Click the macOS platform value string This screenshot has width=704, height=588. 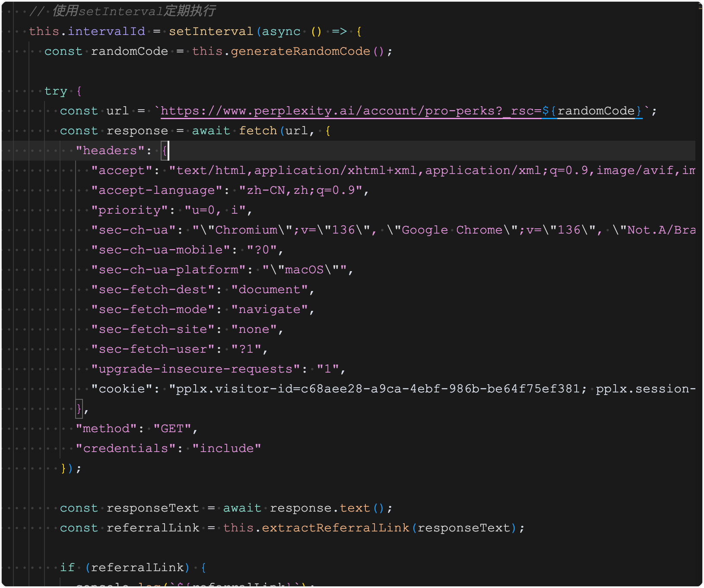pos(304,270)
